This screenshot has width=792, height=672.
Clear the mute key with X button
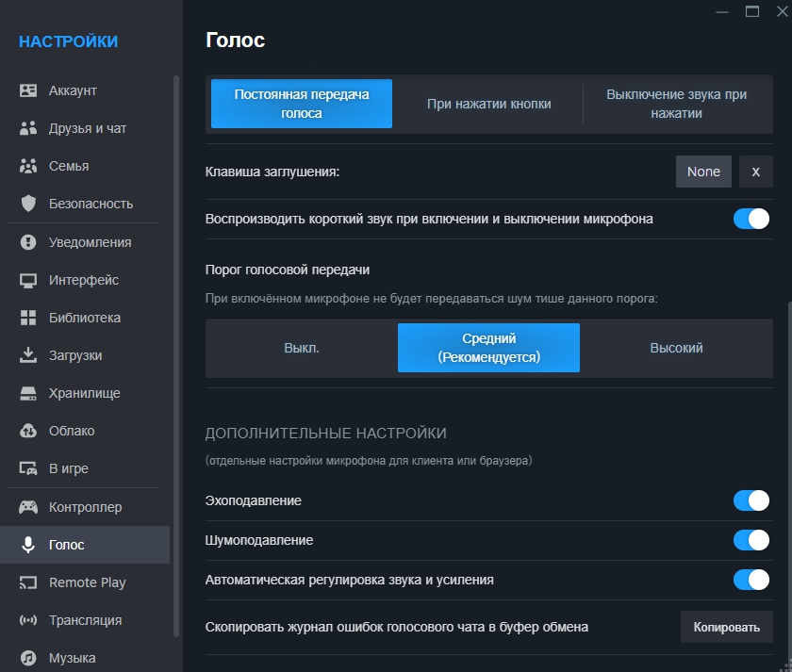[x=755, y=172]
